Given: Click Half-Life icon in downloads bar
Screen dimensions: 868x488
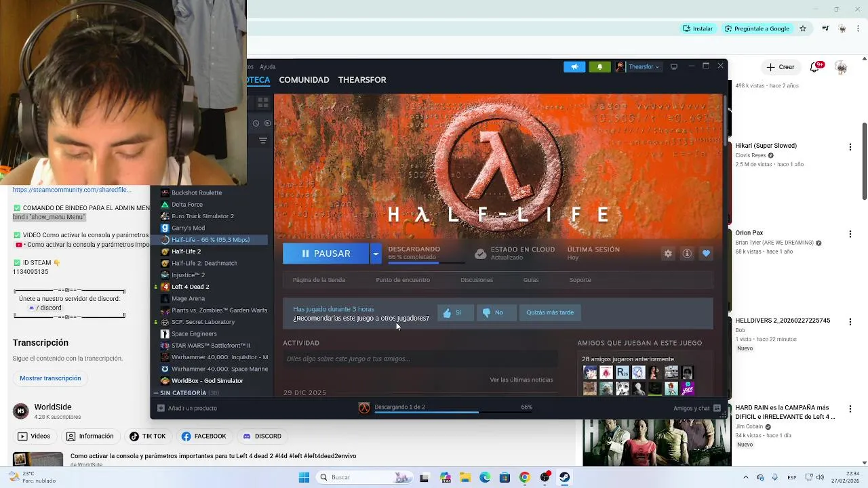Looking at the screenshot, I should click(364, 407).
